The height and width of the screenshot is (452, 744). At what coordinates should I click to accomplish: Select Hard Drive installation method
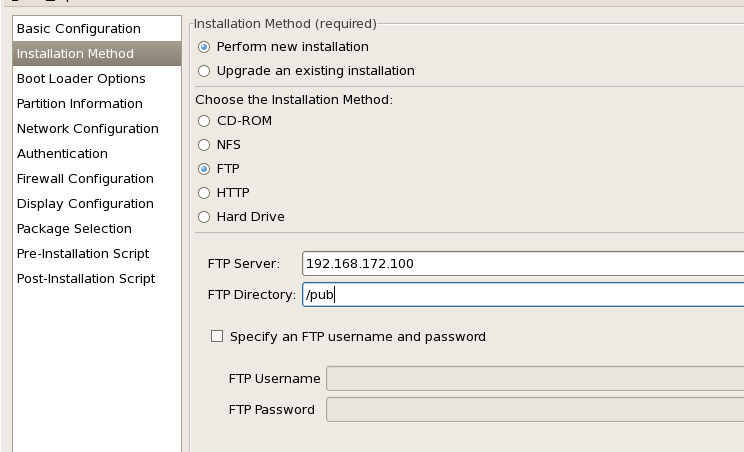point(205,217)
